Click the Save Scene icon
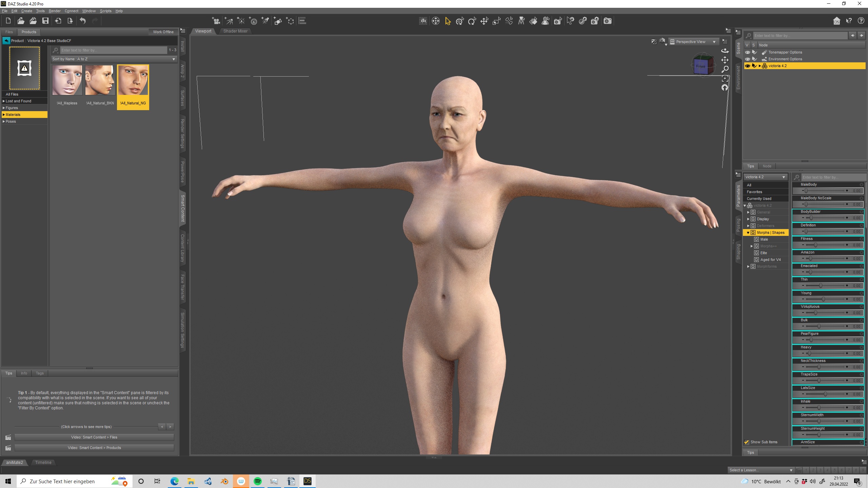868x488 pixels. coord(45,21)
